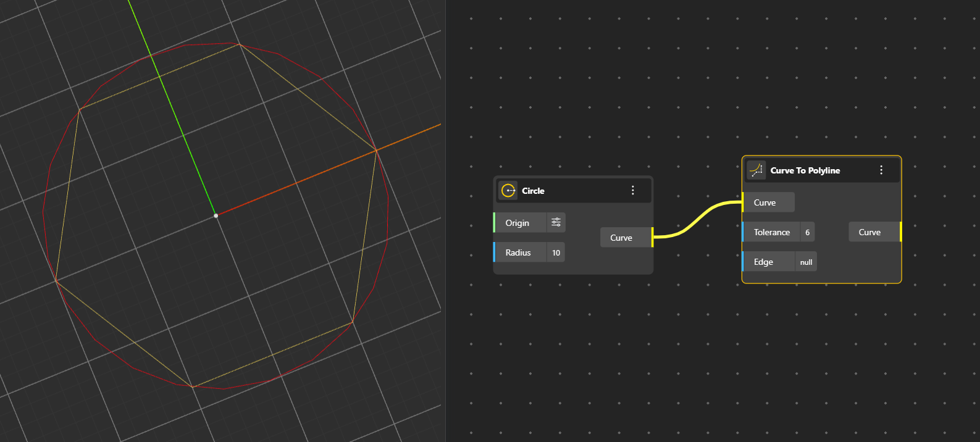Select the yellow wire connecting nodes
The image size is (980, 442).
pyautogui.click(x=698, y=220)
